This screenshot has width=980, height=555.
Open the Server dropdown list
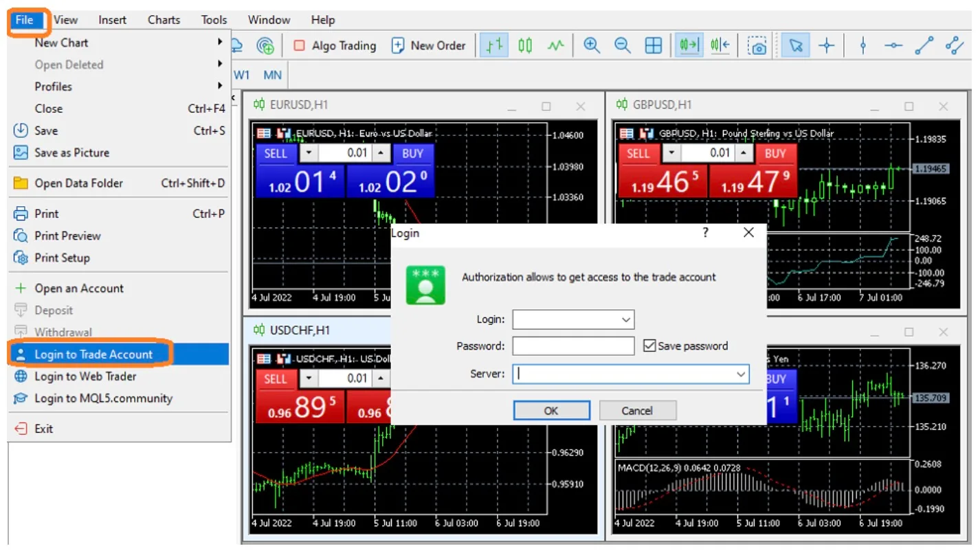741,374
